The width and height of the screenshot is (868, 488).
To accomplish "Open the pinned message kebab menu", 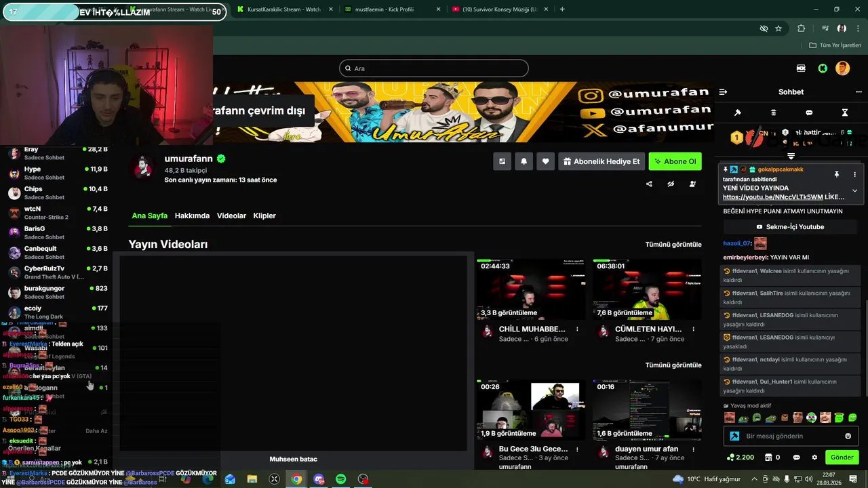I will point(854,174).
